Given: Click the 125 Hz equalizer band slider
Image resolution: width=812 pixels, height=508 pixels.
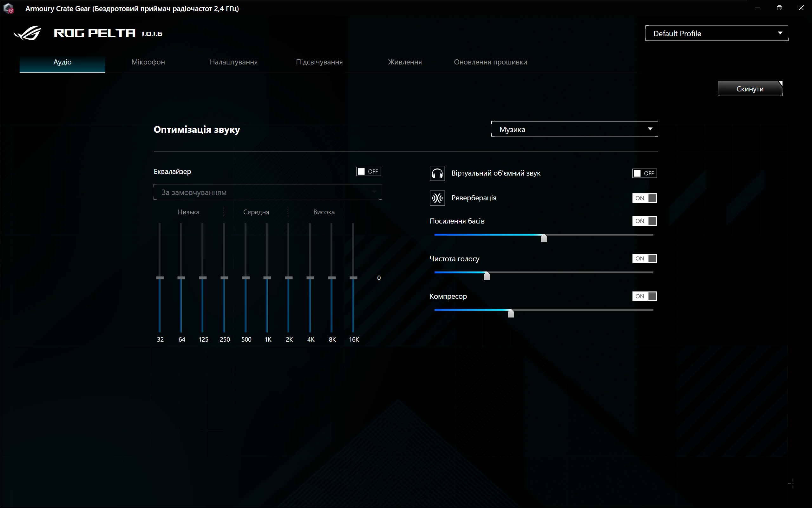Looking at the screenshot, I should pyautogui.click(x=203, y=278).
